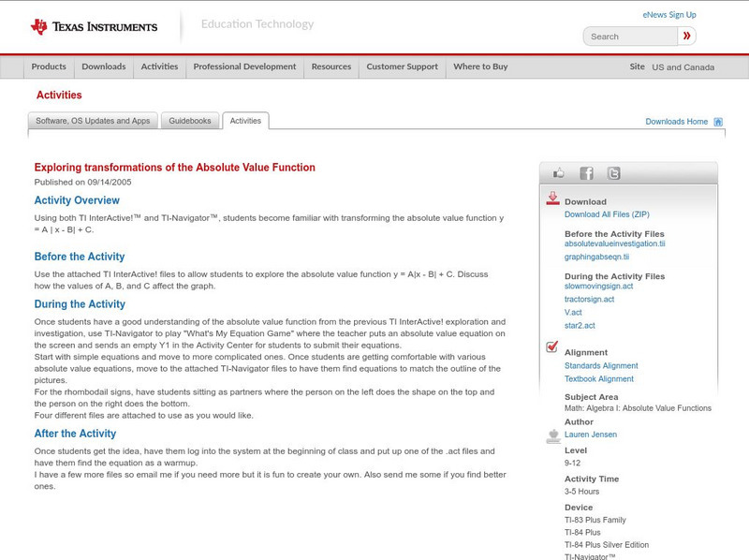
Task: Go to the Downloads Home link
Action: tap(676, 122)
